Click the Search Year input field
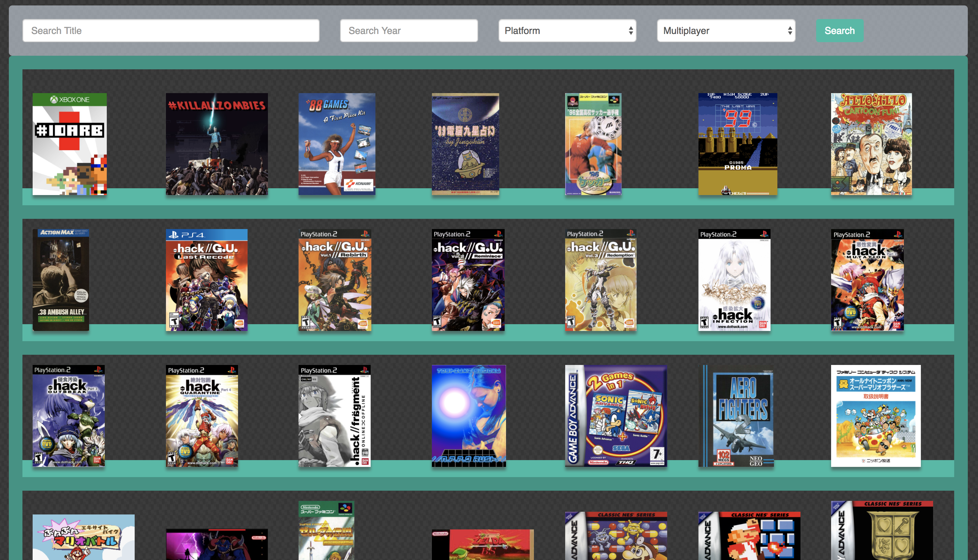The image size is (978, 560). (408, 31)
